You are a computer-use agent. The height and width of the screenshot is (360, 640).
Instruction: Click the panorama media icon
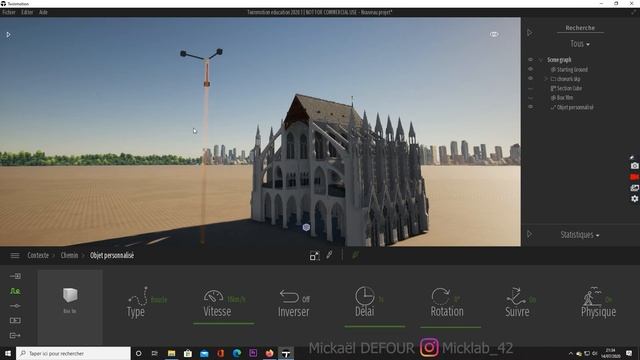[634, 188]
